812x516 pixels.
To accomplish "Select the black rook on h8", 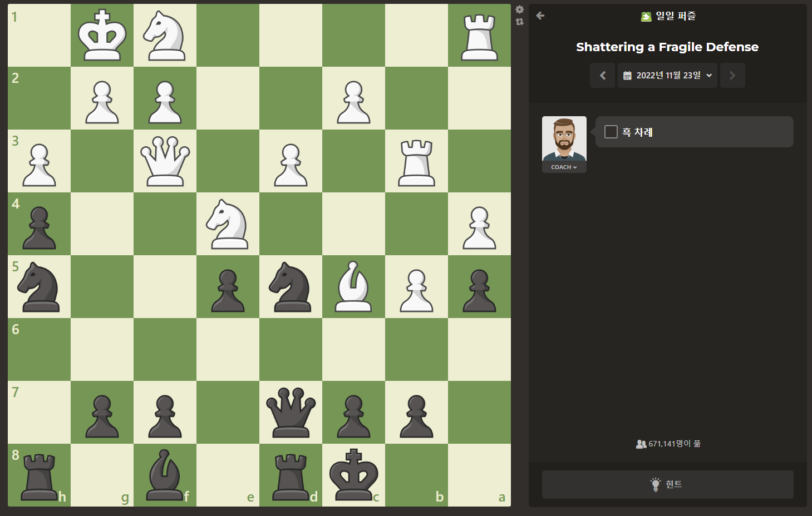I will [40, 477].
